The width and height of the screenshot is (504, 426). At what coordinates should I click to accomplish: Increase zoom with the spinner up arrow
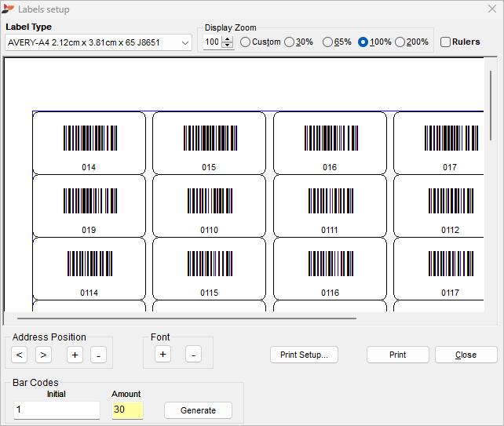tap(228, 39)
